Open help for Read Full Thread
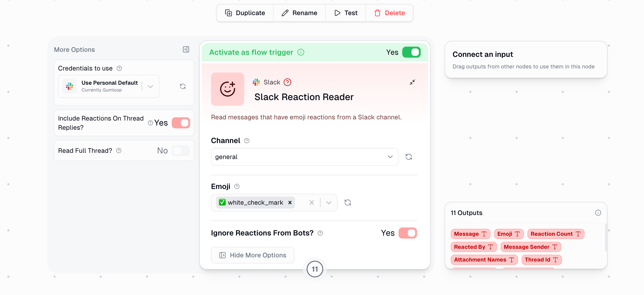The height and width of the screenshot is (295, 644). (119, 151)
